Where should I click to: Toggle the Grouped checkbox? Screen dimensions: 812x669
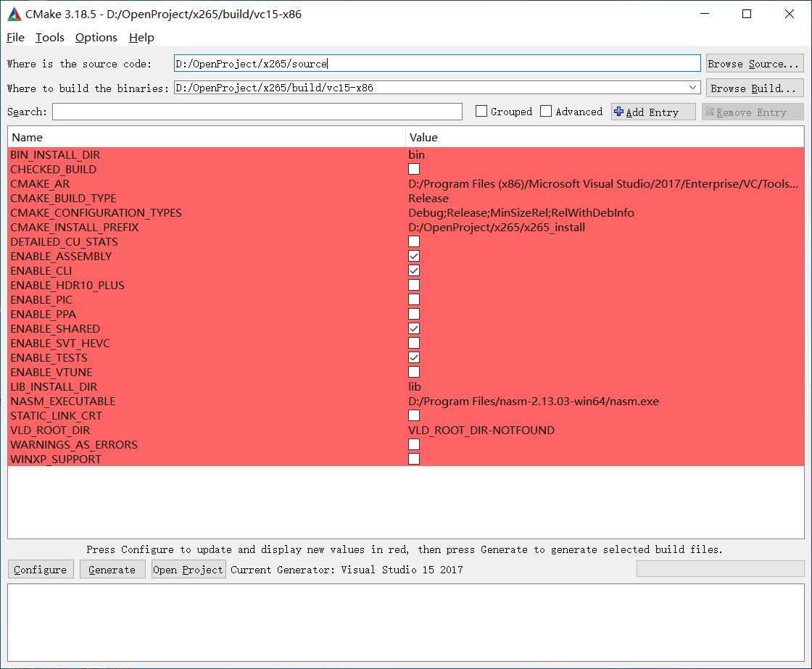click(481, 112)
